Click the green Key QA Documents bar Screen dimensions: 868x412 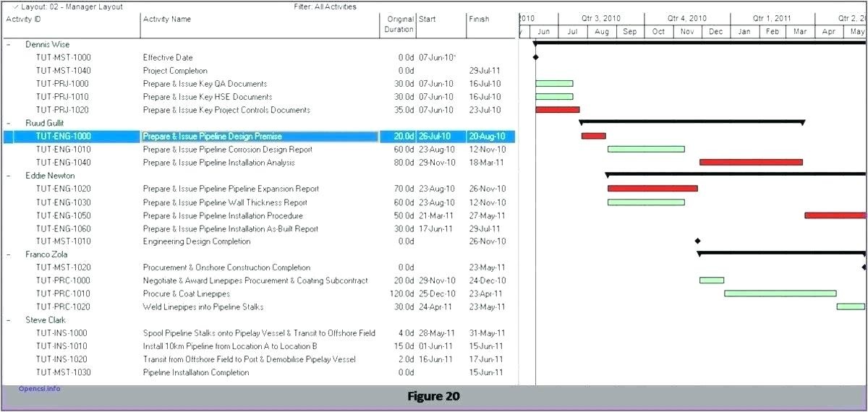pyautogui.click(x=554, y=84)
